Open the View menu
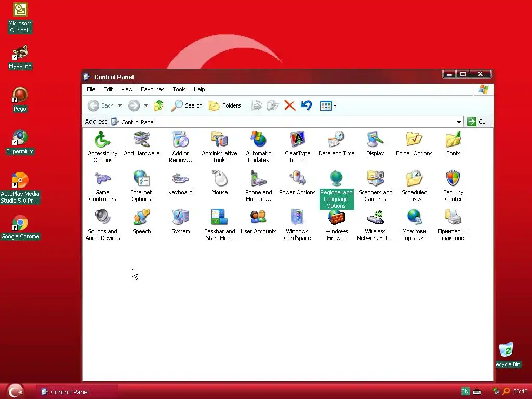The height and width of the screenshot is (399, 532). click(127, 89)
